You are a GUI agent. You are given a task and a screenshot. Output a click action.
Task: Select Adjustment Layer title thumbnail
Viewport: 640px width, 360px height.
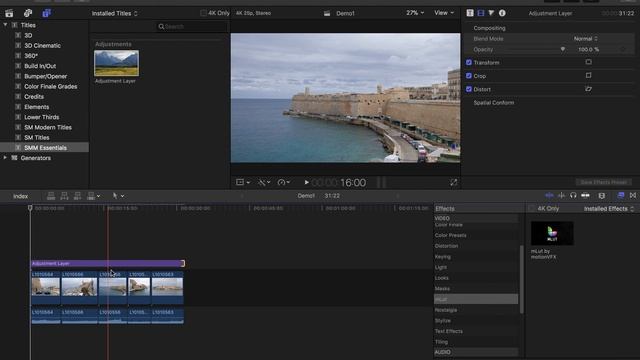(x=116, y=63)
